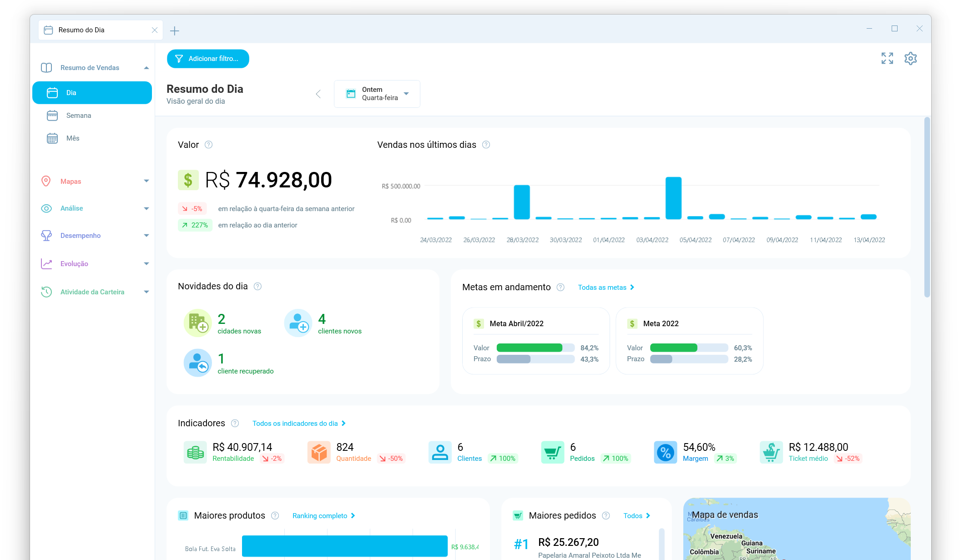
Task: Click the clientes novos person-plus icon
Action: point(298,323)
